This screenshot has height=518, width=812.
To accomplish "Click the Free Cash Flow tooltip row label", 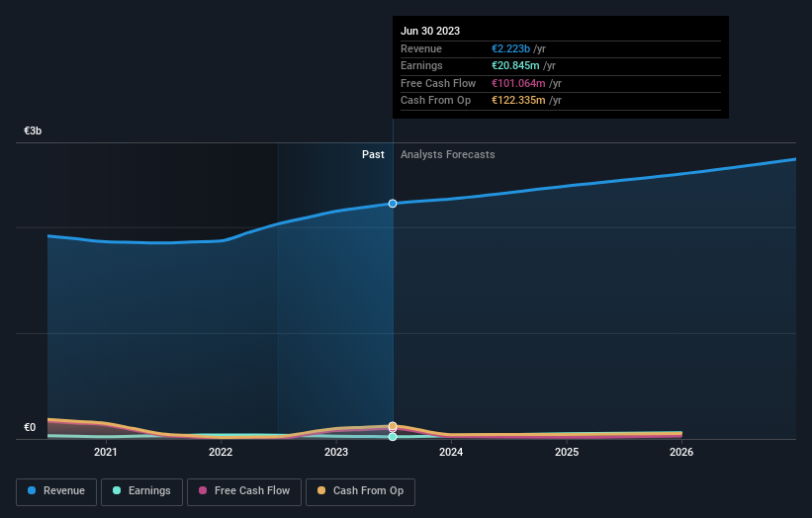I will point(438,83).
